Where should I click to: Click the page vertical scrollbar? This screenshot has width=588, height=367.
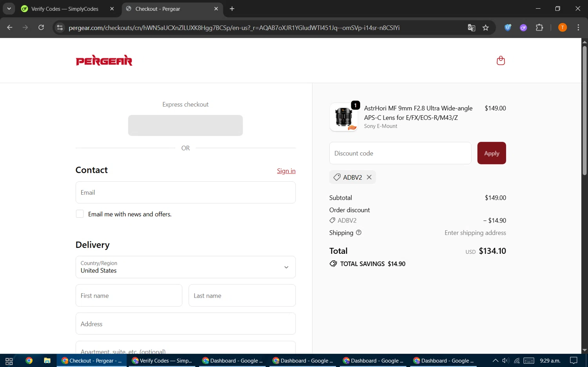click(x=584, y=111)
